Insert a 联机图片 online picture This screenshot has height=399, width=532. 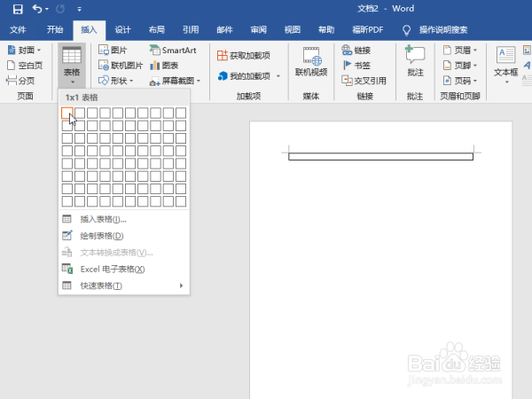[121, 65]
